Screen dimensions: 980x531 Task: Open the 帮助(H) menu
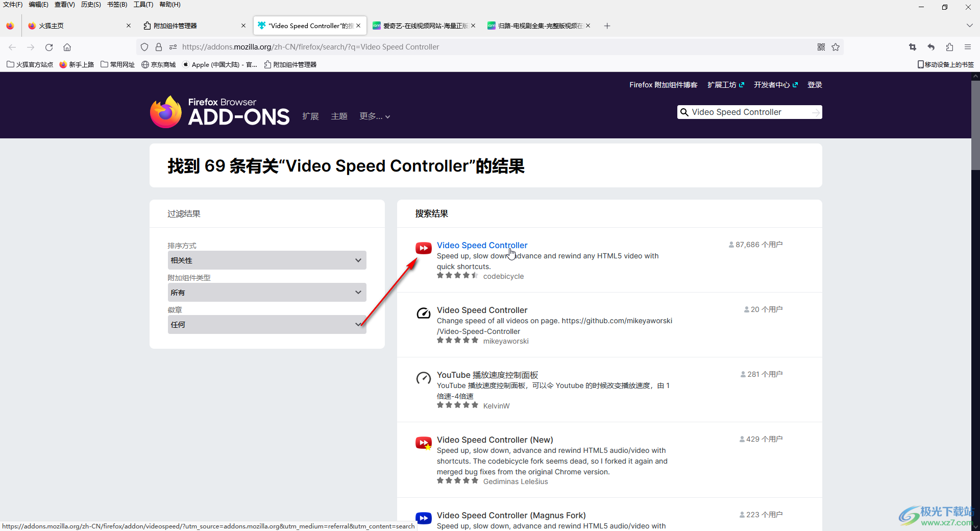[170, 5]
